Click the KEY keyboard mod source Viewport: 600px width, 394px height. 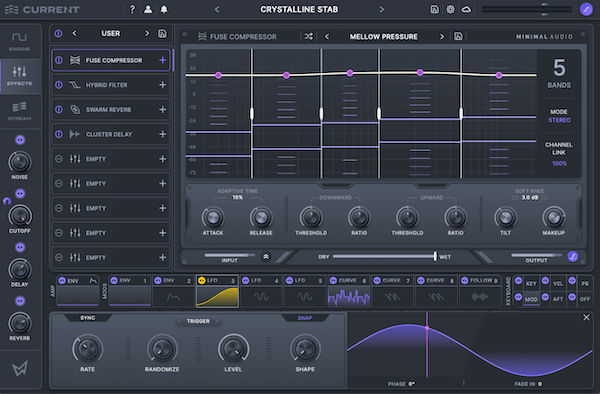tap(531, 283)
